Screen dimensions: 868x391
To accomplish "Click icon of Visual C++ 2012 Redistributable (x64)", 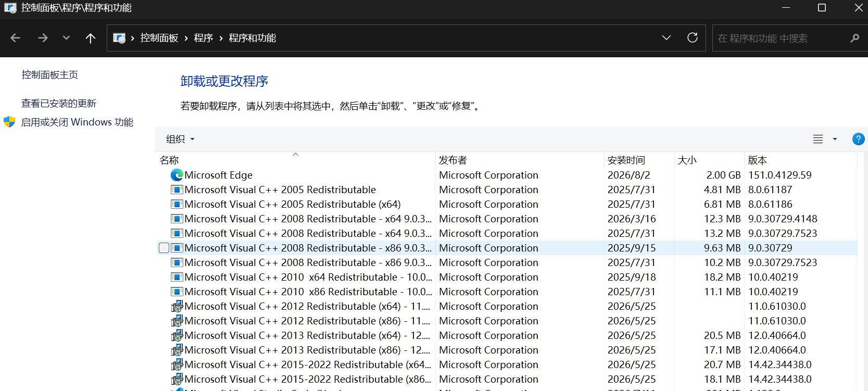I will tap(177, 306).
